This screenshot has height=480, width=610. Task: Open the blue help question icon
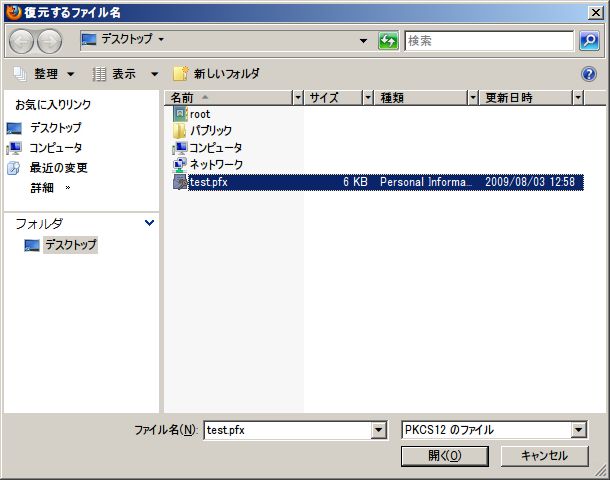589,74
